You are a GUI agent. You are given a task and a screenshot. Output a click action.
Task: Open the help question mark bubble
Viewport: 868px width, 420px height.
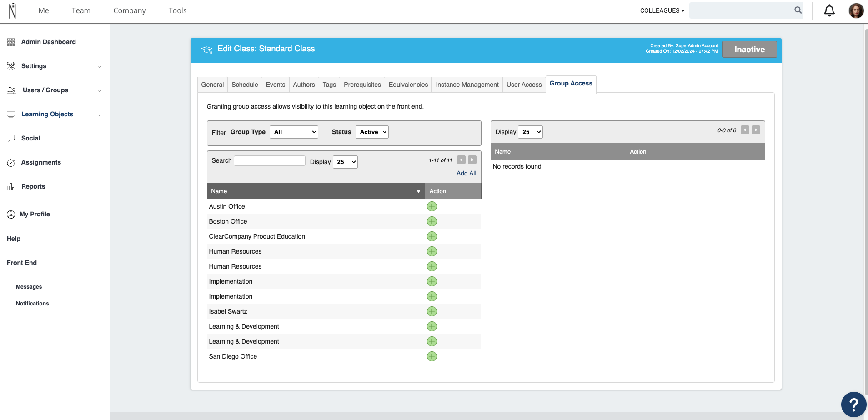853,404
